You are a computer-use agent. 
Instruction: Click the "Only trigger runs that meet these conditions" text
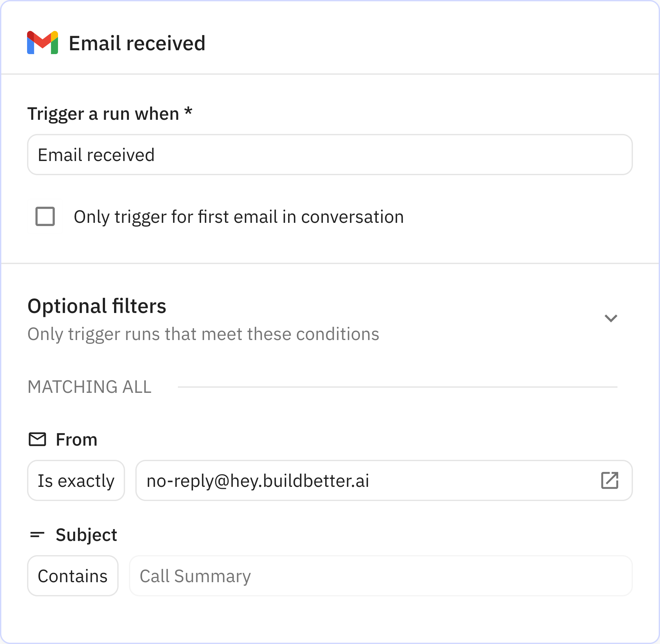point(203,334)
